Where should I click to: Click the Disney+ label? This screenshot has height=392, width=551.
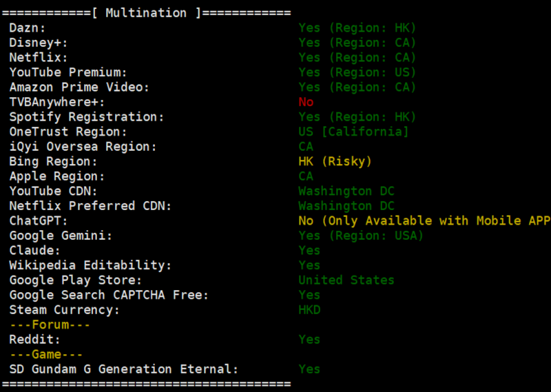click(39, 43)
